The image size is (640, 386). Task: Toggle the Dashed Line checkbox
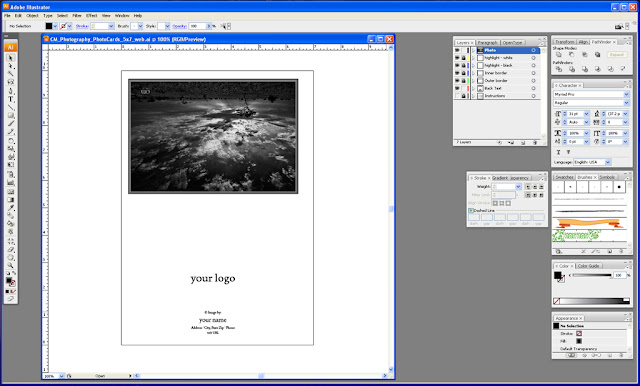[x=471, y=211]
